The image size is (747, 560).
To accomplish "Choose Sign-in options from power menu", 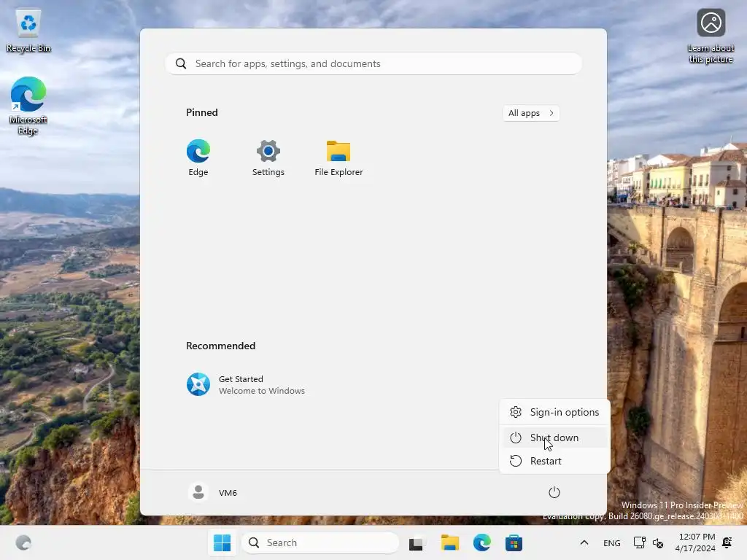I will click(x=554, y=412).
